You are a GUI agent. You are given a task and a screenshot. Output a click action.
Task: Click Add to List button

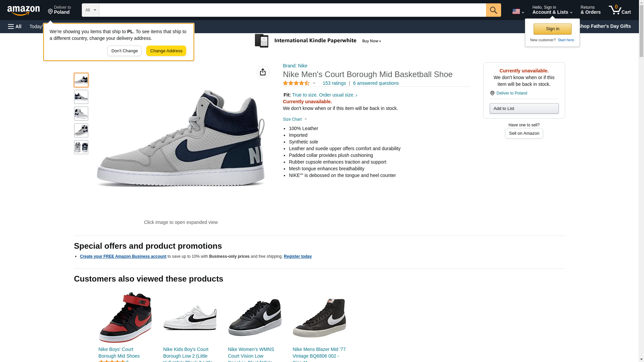tap(524, 108)
